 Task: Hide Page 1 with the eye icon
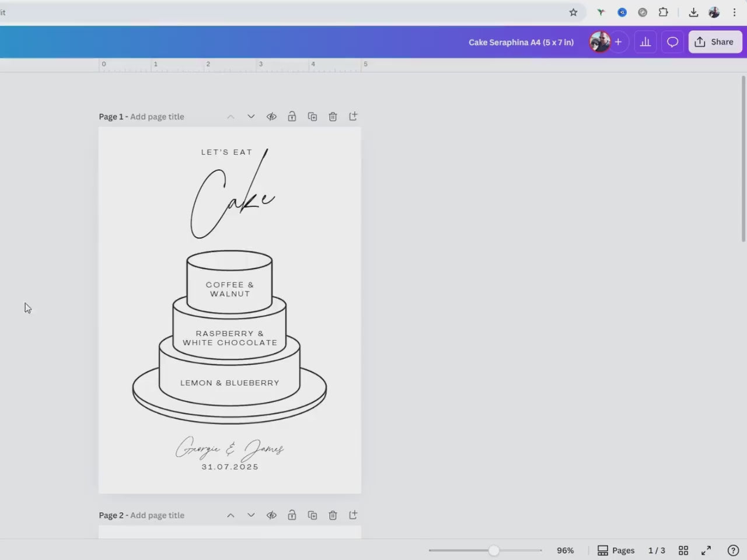pyautogui.click(x=271, y=117)
